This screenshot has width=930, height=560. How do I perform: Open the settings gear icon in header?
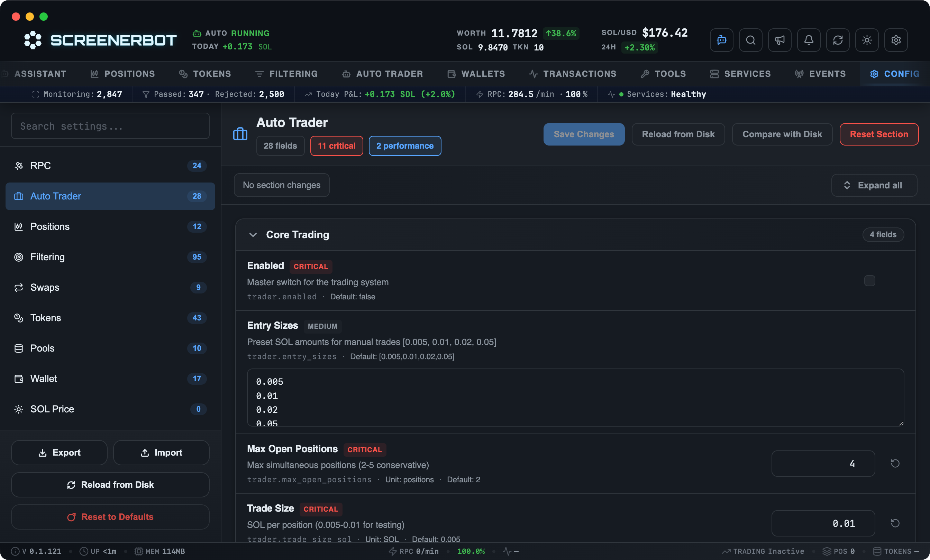coord(896,40)
